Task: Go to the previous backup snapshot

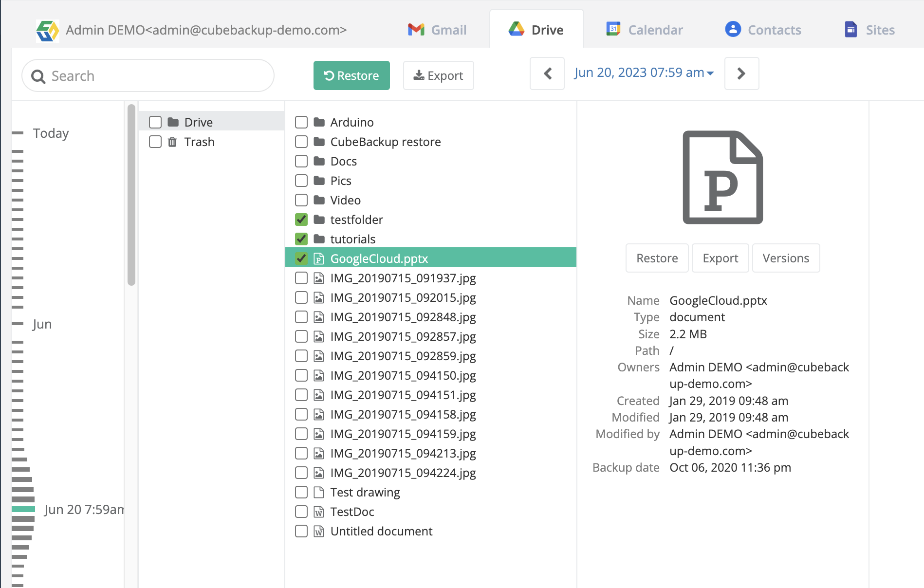Action: coord(547,73)
